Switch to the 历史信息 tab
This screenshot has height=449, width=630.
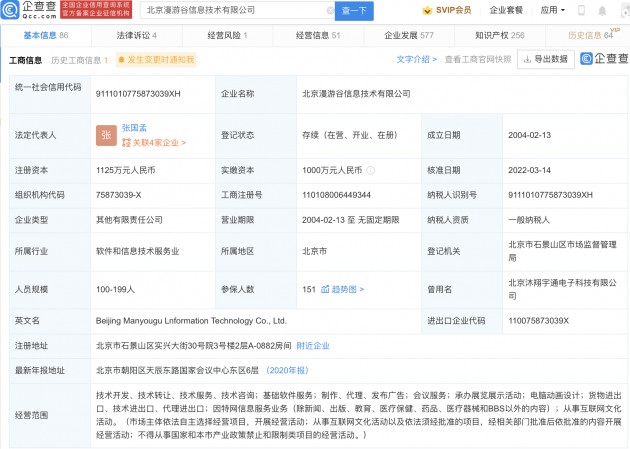coord(590,35)
